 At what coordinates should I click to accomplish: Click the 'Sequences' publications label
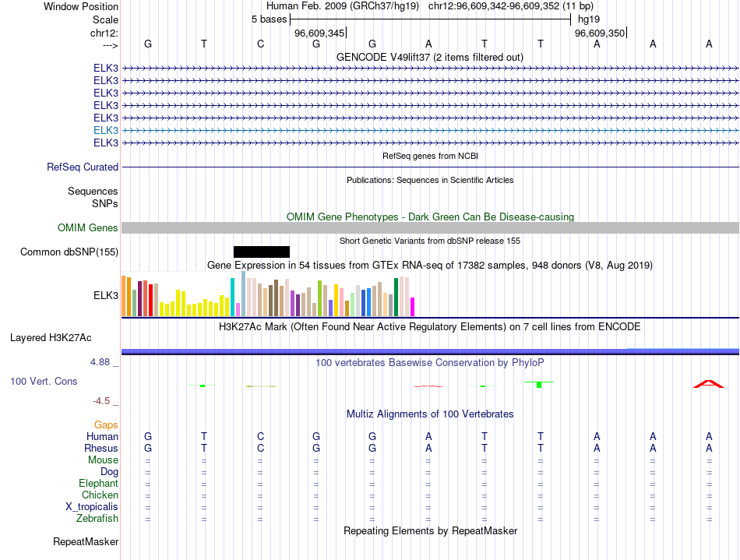coord(93,191)
